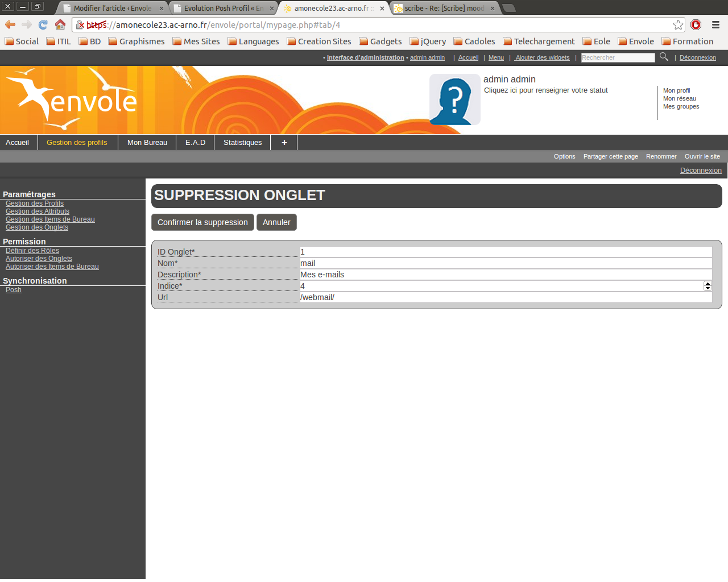
Task: Cancel deletion with Annuler button
Action: point(276,222)
